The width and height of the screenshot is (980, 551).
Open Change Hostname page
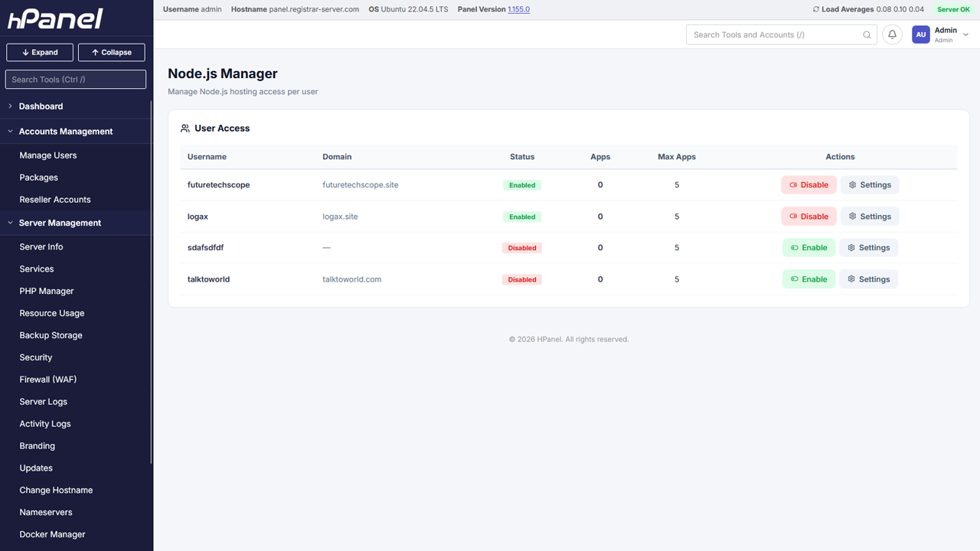pos(56,491)
